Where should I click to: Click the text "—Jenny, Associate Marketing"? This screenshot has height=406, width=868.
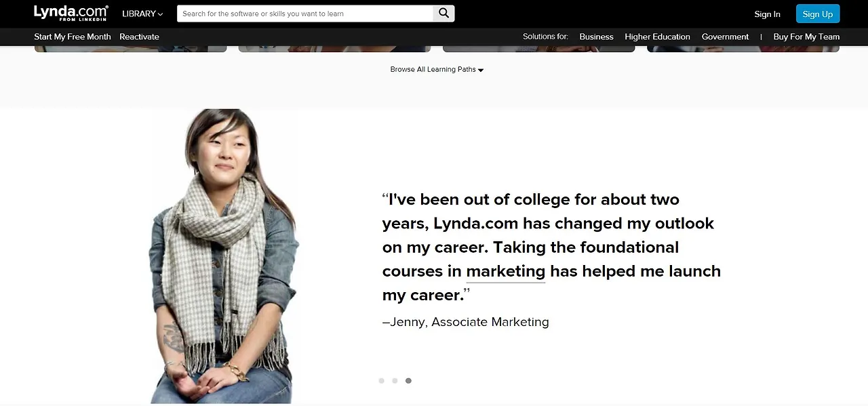(x=466, y=322)
